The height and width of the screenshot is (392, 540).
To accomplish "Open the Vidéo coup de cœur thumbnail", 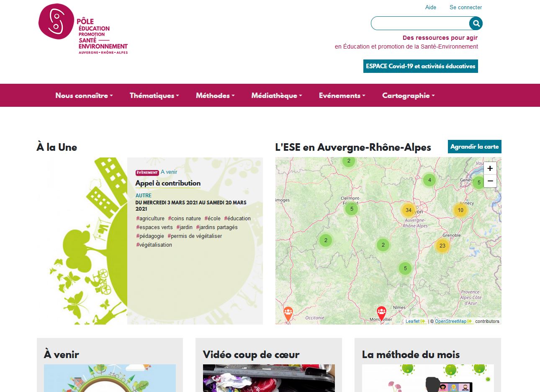I will [x=269, y=378].
